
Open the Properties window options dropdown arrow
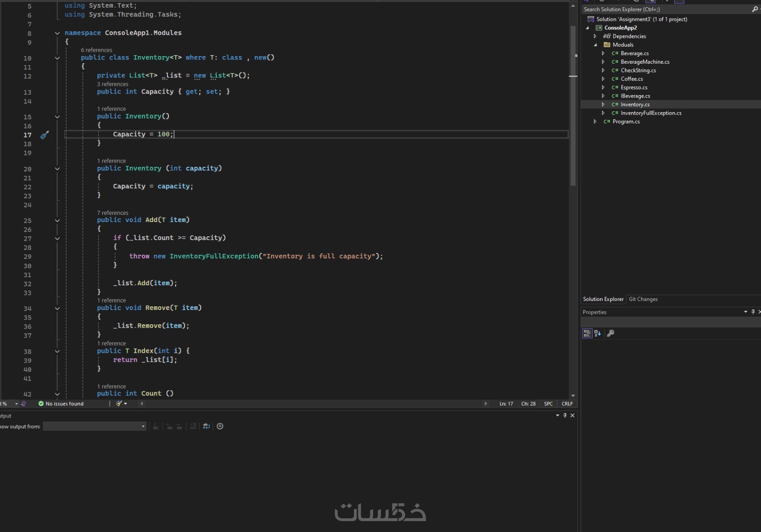[745, 312]
